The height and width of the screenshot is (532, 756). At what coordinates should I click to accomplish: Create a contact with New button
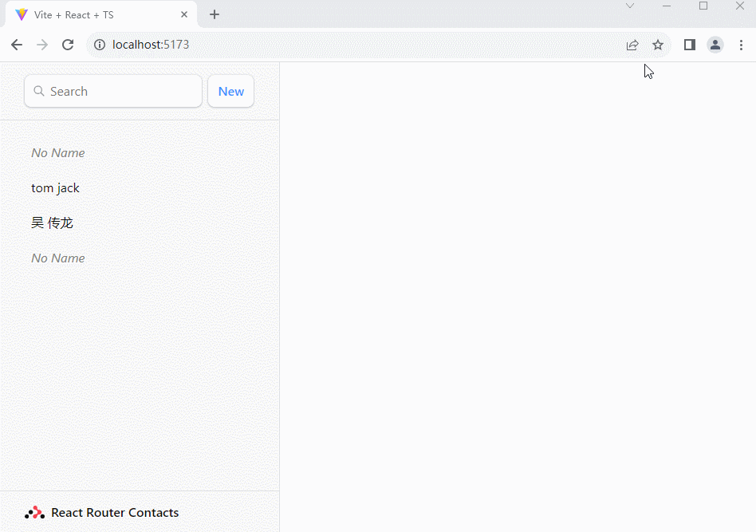[230, 91]
